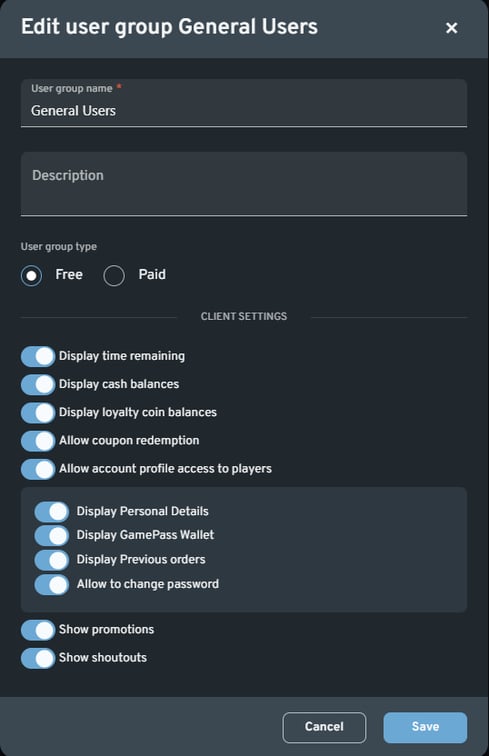The height and width of the screenshot is (756, 489).
Task: Toggle Allow to change password
Action: point(52,584)
